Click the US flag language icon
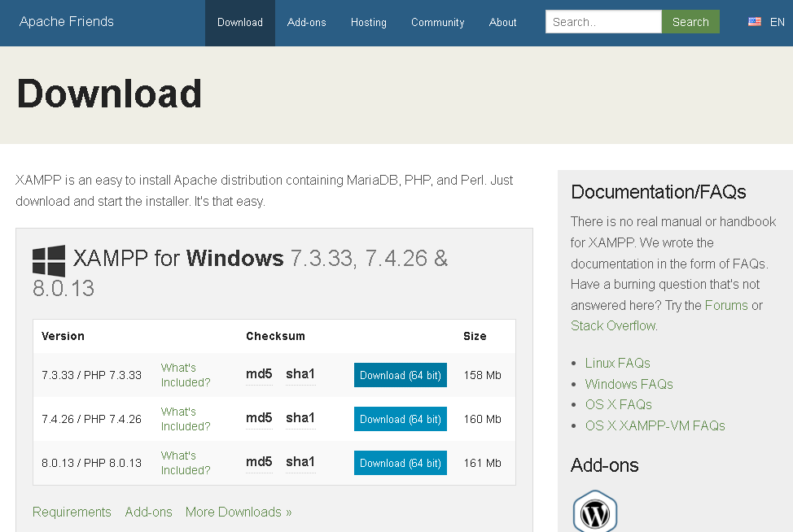This screenshot has height=532, width=793. tap(755, 22)
